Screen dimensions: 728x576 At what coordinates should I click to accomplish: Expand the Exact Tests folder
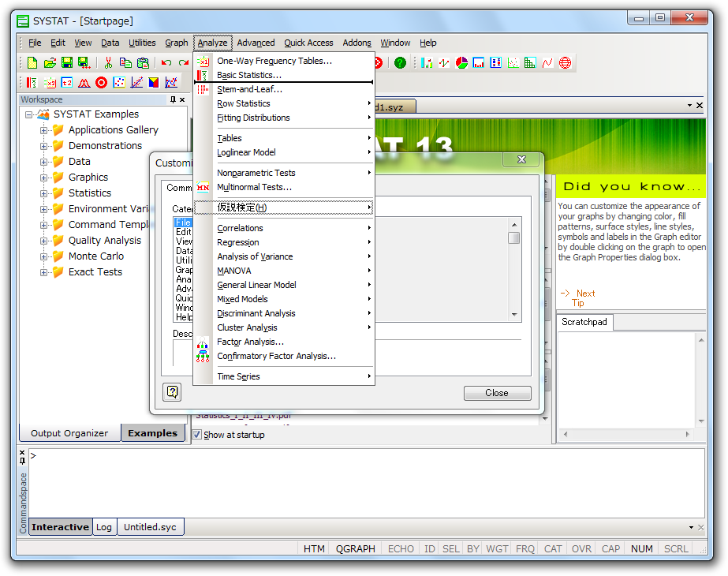pyautogui.click(x=43, y=273)
